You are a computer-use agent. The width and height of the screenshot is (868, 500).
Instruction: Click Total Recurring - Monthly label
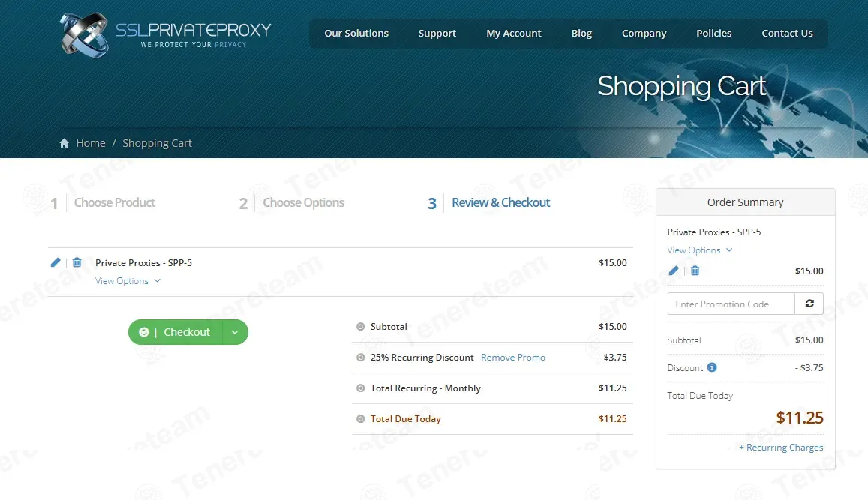tap(425, 388)
